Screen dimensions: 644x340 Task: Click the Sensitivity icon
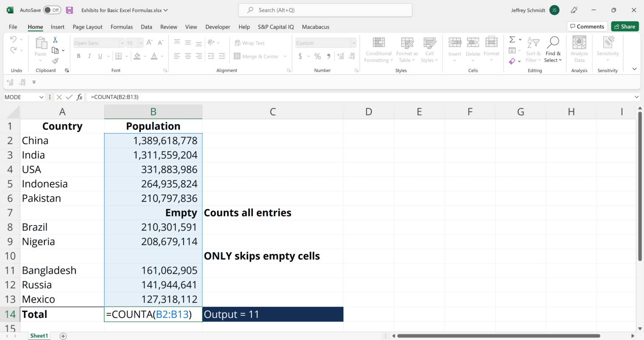[608, 49]
